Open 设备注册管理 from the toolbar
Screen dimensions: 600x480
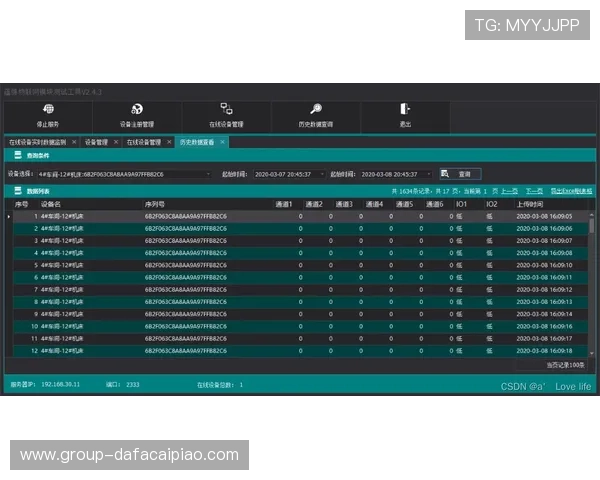coord(137,117)
